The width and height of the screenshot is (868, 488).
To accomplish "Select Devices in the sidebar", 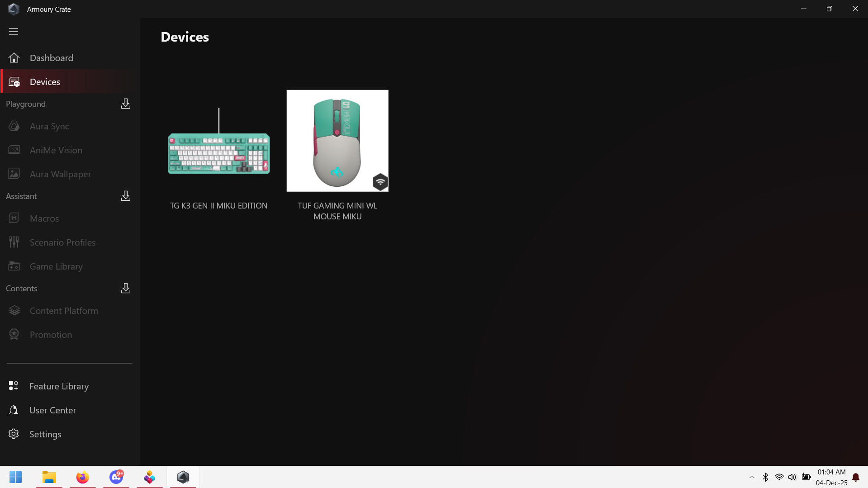I will pos(45,82).
